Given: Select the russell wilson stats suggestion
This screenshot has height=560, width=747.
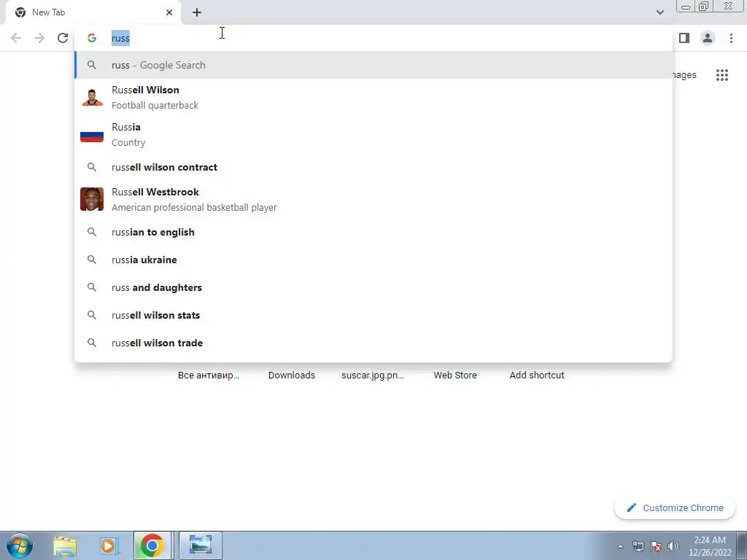Looking at the screenshot, I should [373, 315].
